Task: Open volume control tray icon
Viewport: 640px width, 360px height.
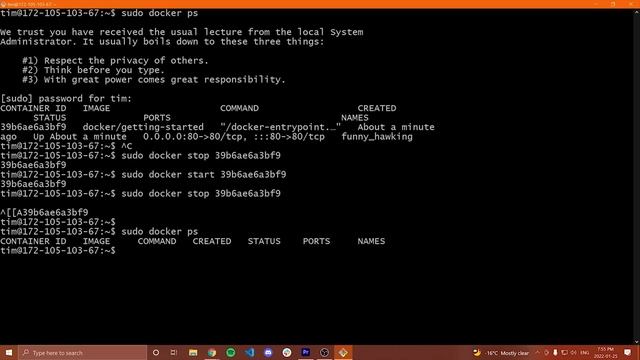Action: click(x=573, y=353)
